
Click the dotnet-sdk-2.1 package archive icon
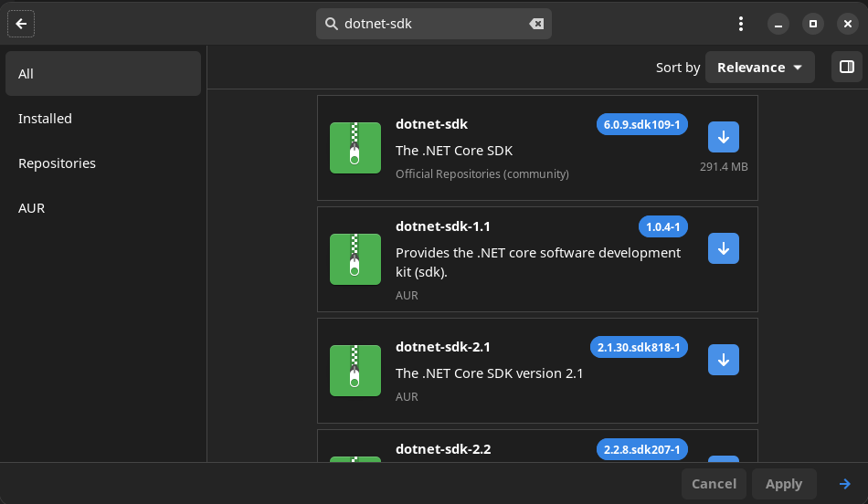click(x=355, y=371)
